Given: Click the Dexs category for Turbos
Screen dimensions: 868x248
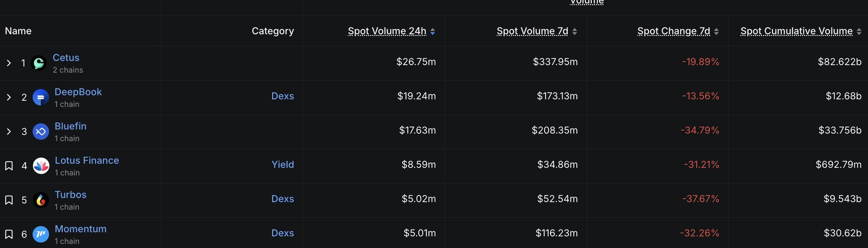Looking at the screenshot, I should [283, 199].
